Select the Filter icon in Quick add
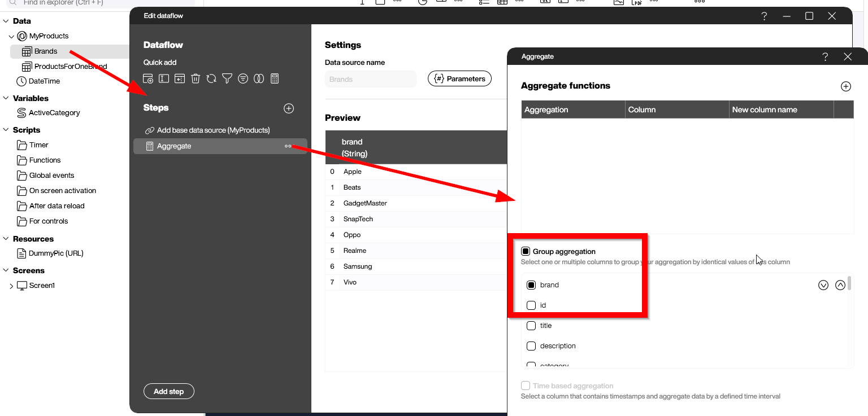The height and width of the screenshot is (416, 868). [x=227, y=78]
